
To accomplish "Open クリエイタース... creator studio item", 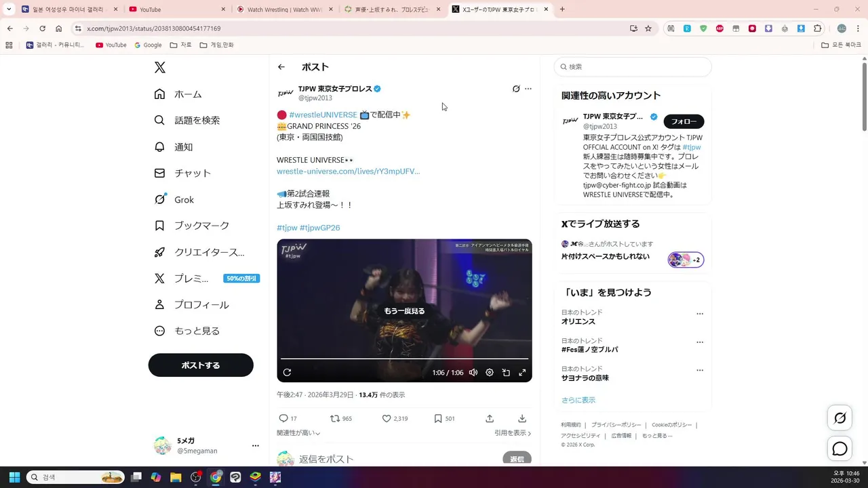I will point(199,252).
